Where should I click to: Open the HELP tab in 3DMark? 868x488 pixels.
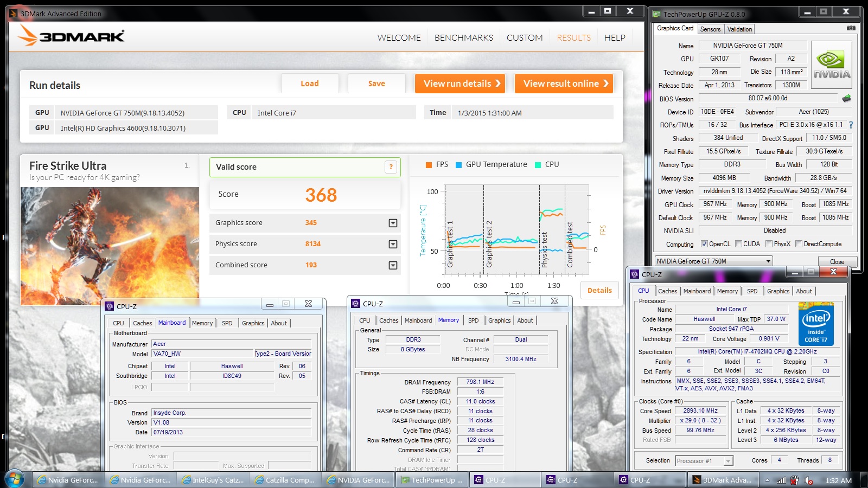click(615, 37)
